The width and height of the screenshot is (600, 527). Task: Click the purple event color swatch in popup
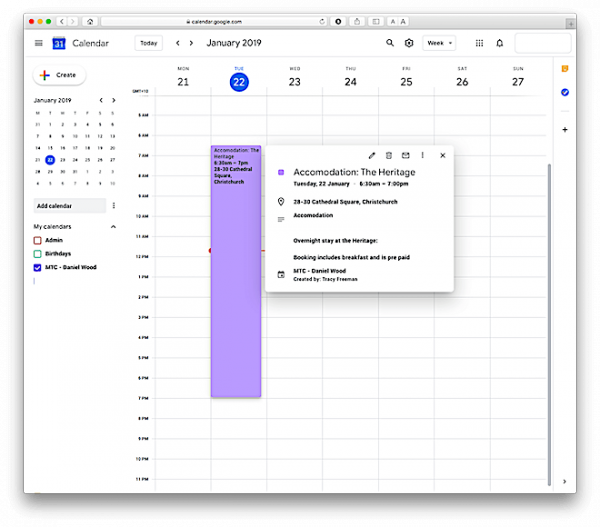click(x=281, y=172)
